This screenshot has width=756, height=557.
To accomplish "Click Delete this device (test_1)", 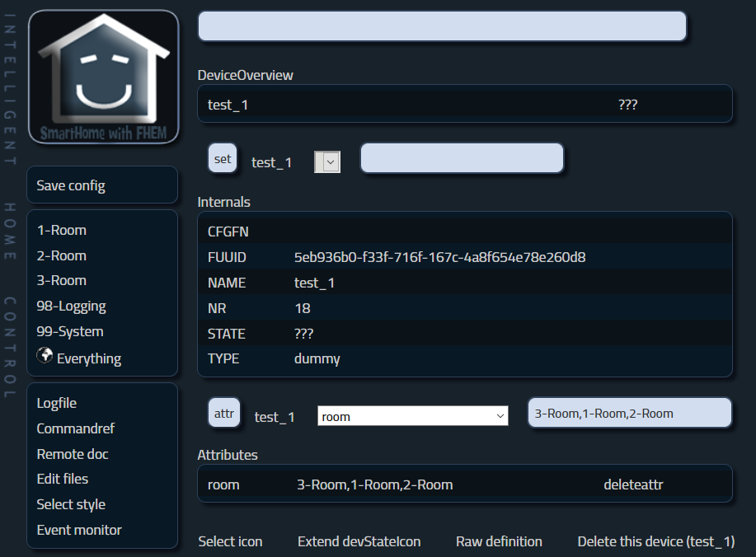I will pos(655,541).
